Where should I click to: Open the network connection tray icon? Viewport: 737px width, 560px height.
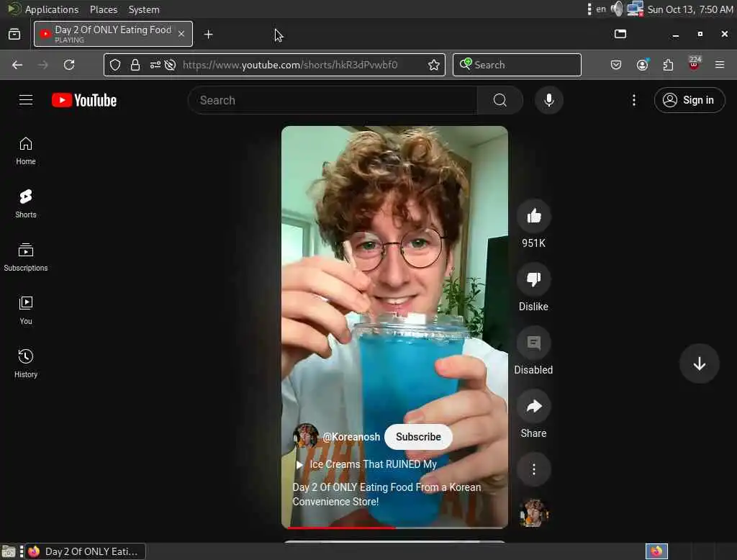635,9
